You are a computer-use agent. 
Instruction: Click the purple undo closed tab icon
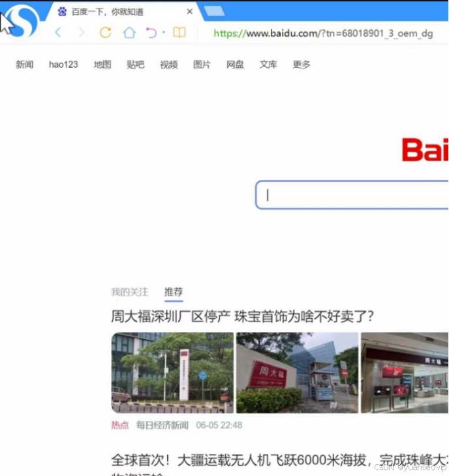151,33
